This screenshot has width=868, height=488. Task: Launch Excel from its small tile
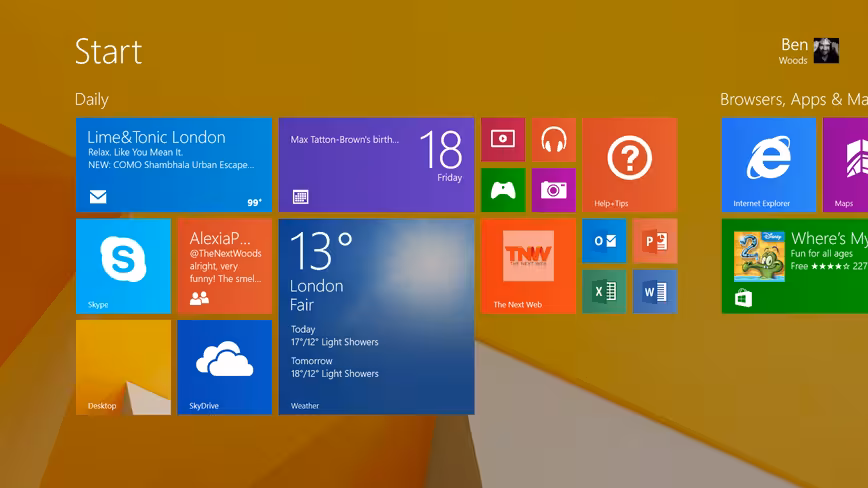[604, 292]
